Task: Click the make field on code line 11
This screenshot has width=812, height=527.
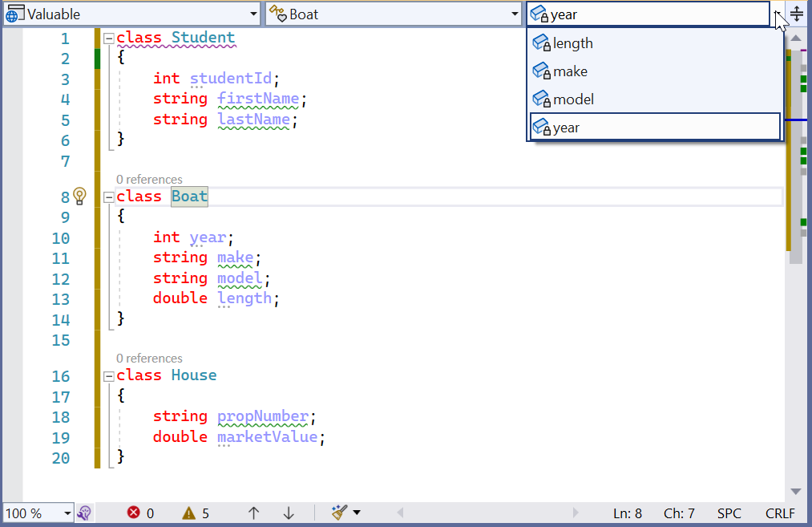Action: pyautogui.click(x=236, y=257)
